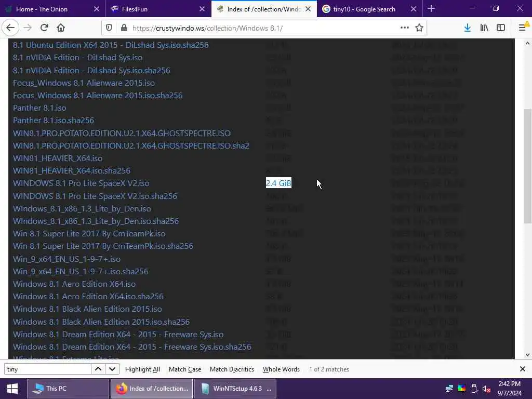Open the downloads panel
This screenshot has height=399, width=532.
(468, 28)
